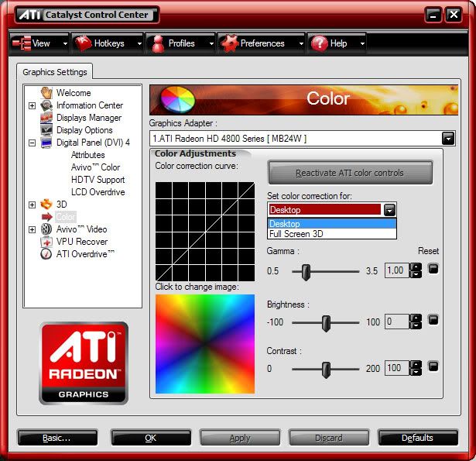
Task: Restore settings with Defaults button
Action: click(418, 438)
